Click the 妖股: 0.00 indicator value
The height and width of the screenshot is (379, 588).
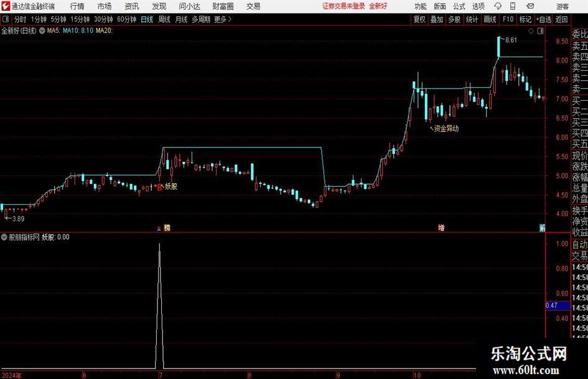55,237
